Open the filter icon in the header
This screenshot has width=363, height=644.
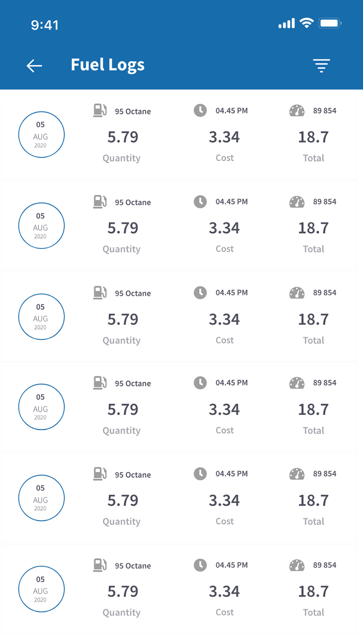coord(321,66)
